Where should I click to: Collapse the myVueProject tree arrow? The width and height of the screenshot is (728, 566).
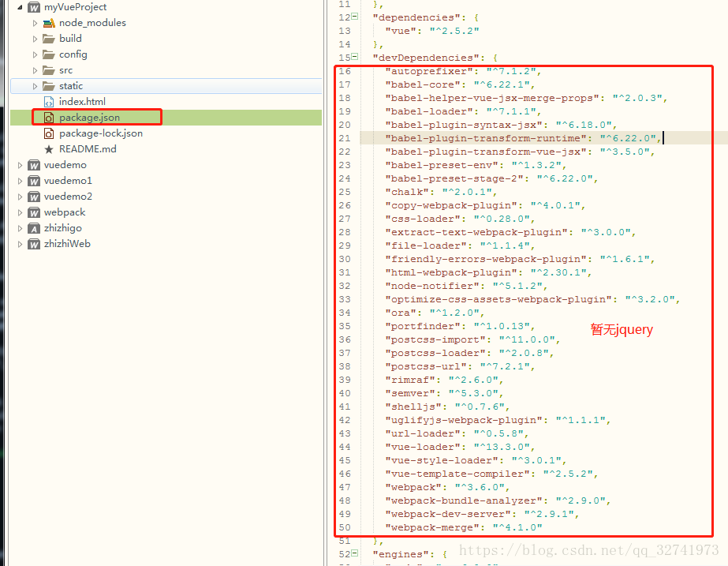(20, 7)
